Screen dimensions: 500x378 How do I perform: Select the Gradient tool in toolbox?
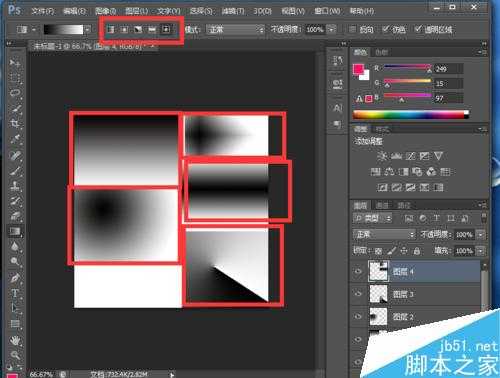pyautogui.click(x=15, y=231)
